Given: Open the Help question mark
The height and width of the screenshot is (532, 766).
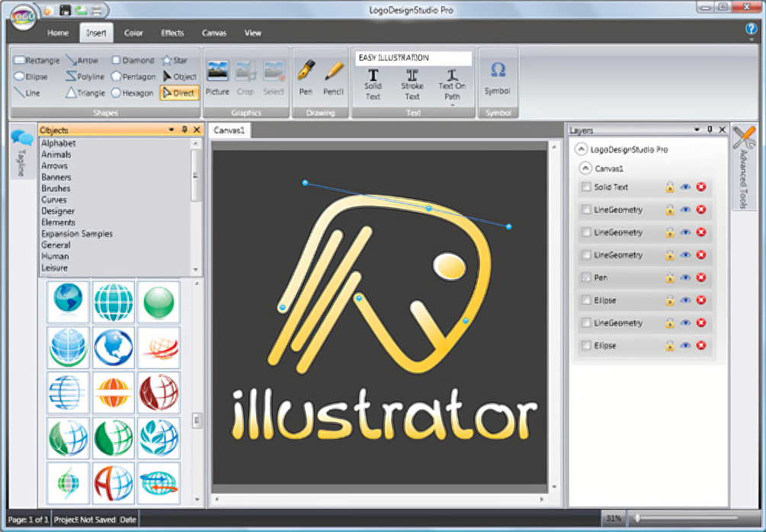Looking at the screenshot, I should click(751, 29).
